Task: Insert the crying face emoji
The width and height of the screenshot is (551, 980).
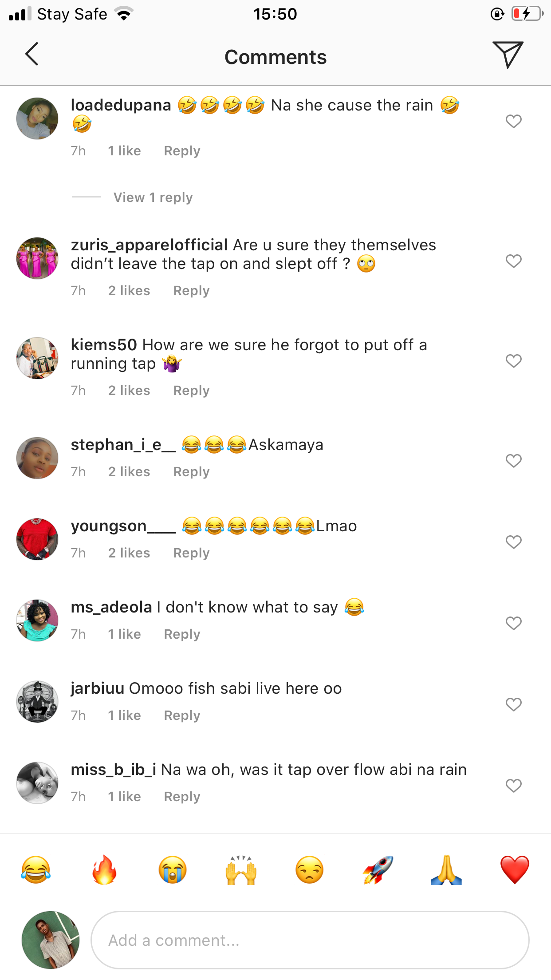Action: (x=173, y=870)
